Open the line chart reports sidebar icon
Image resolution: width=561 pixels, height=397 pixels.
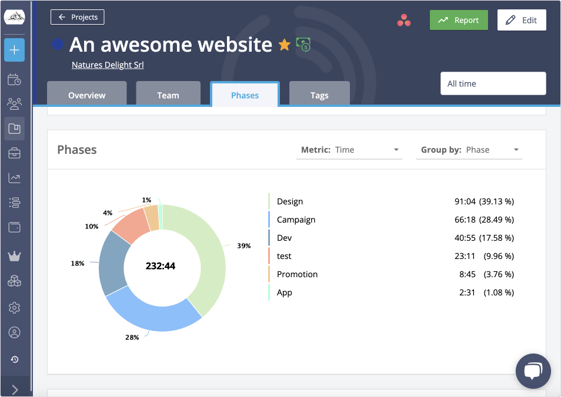(x=14, y=178)
